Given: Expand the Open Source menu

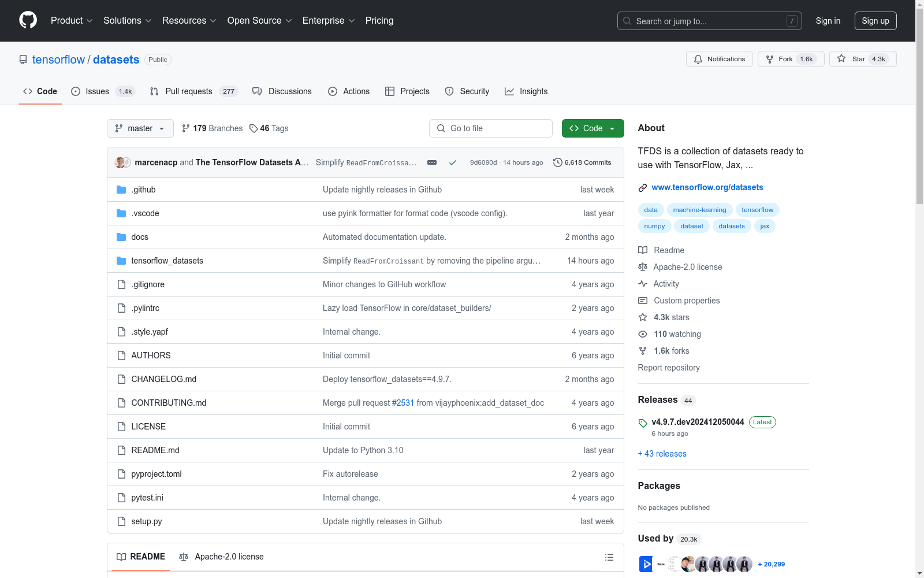Looking at the screenshot, I should [x=260, y=21].
